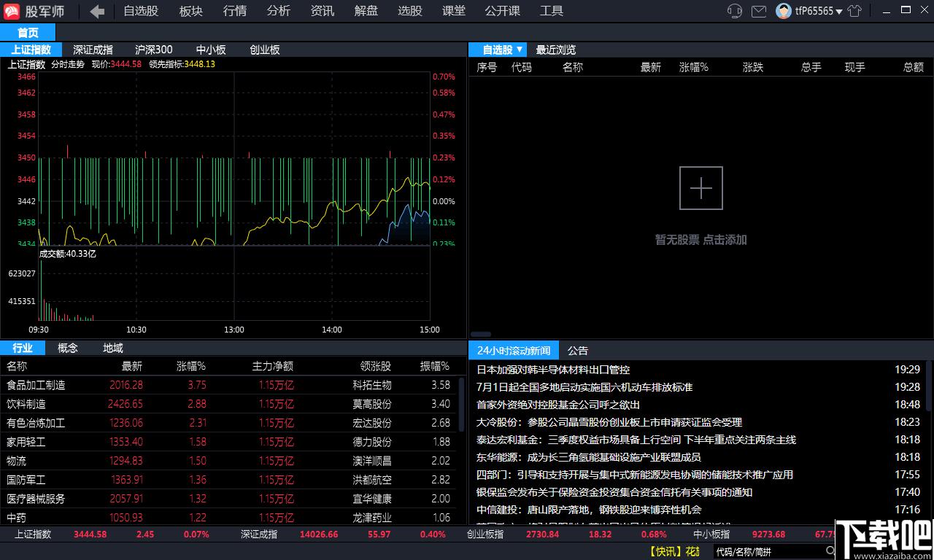
Task: Select the 概念 tab
Action: click(68, 348)
